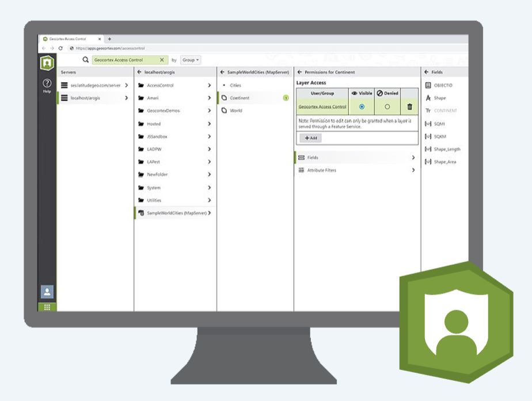Clear the Geocortex Access Control search text
Image resolution: width=532 pixels, height=401 pixels.
[x=162, y=60]
